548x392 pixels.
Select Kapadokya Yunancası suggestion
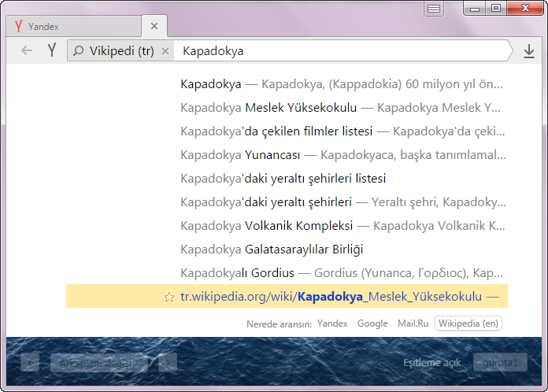pyautogui.click(x=287, y=155)
